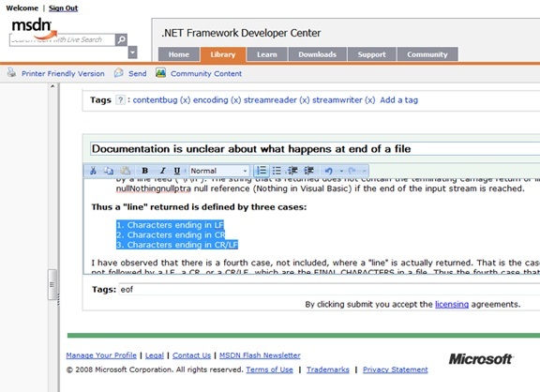Click the Send envelope icon

pos(119,73)
